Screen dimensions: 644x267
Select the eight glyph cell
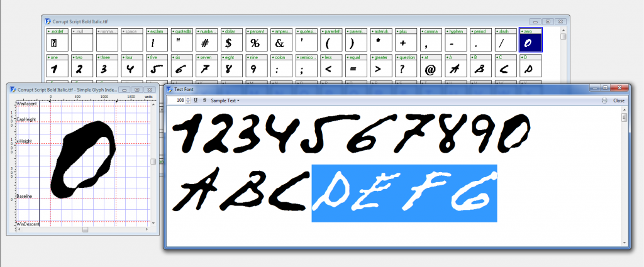point(231,65)
